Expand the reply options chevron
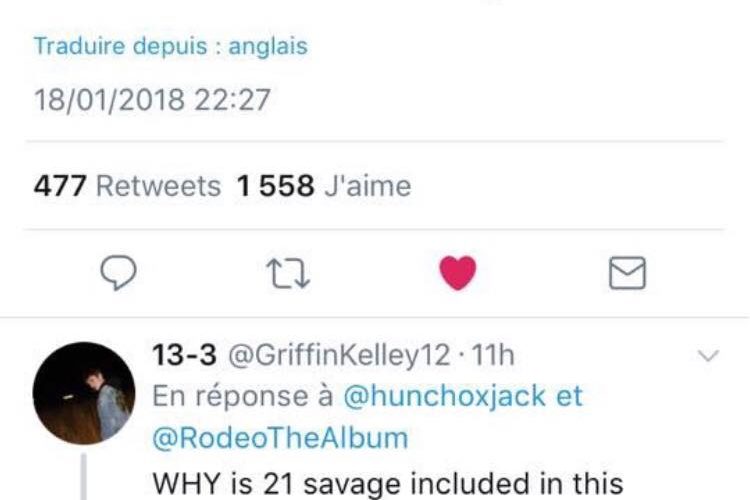This screenshot has height=500, width=750. point(707,356)
